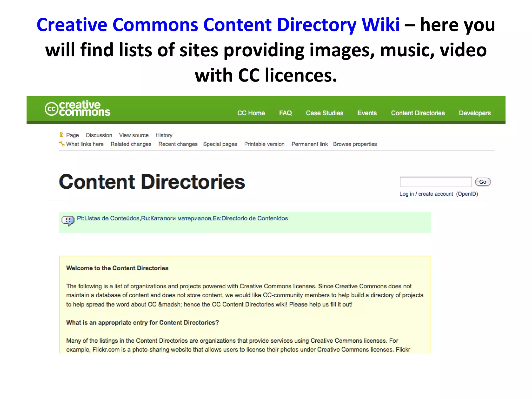The width and height of the screenshot is (532, 399).
Task: Click the wiki search input field
Action: 436,182
